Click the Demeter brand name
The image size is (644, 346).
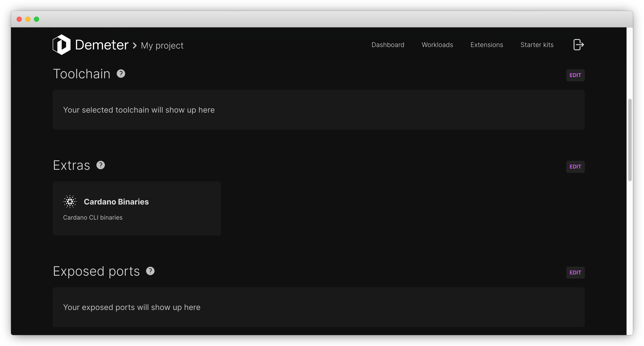(102, 45)
